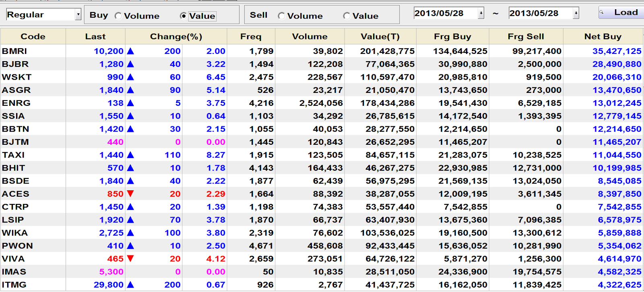Select the BBTN stock code
The width and height of the screenshot is (644, 292).
pyautogui.click(x=16, y=129)
